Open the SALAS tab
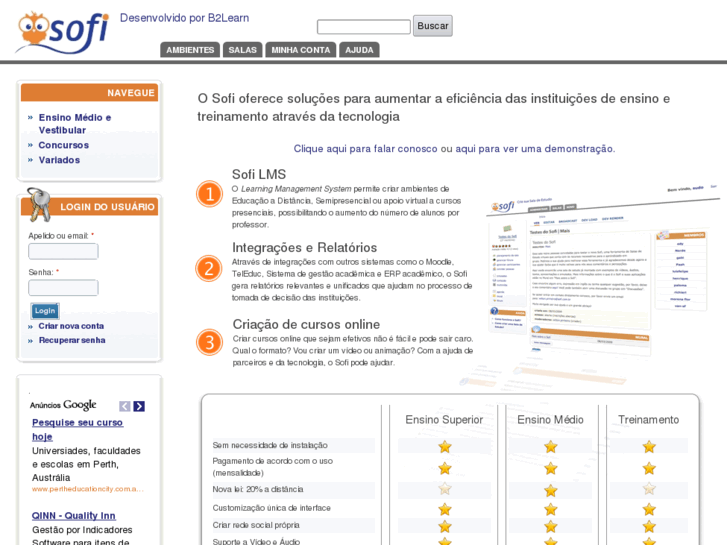The width and height of the screenshot is (727, 545). tap(242, 50)
